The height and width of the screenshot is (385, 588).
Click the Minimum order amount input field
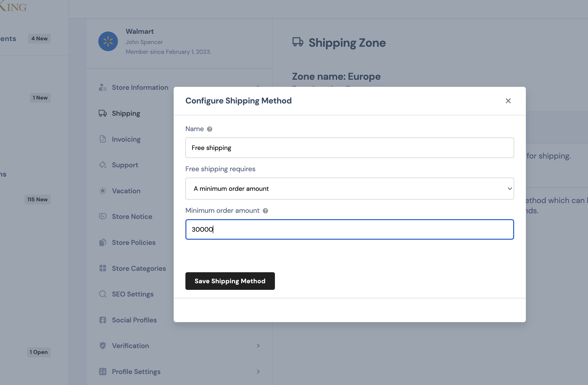(x=350, y=229)
